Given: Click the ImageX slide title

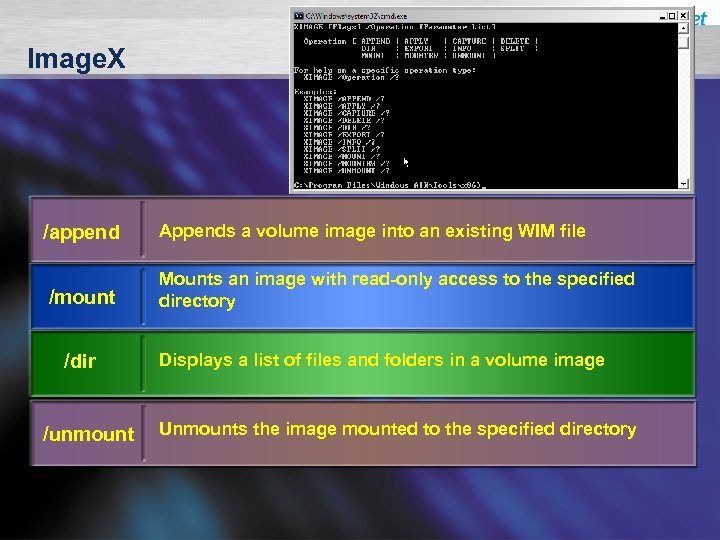Looking at the screenshot, I should point(76,58).
